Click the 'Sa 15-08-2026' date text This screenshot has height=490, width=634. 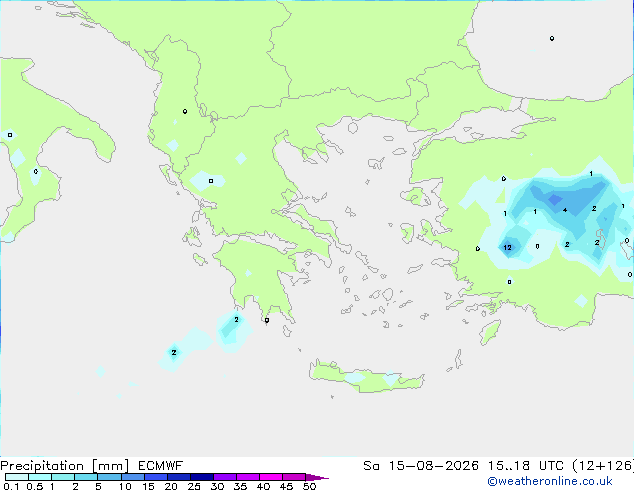[421, 466]
